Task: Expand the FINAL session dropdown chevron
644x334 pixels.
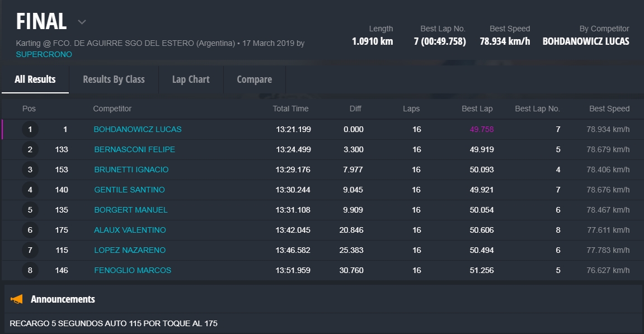Action: coord(82,22)
